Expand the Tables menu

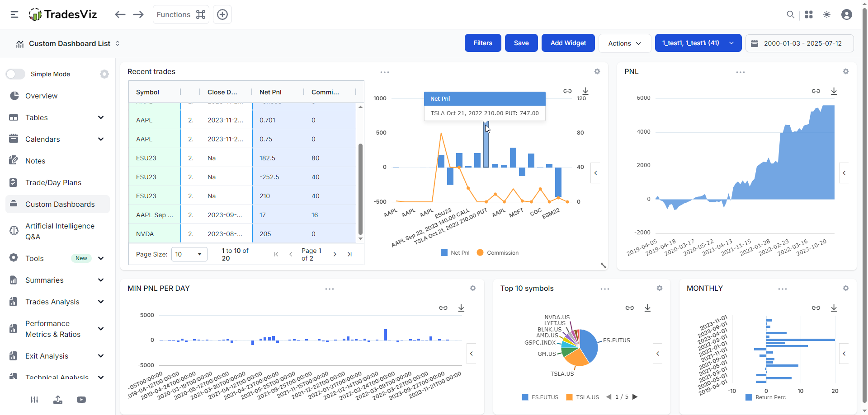click(57, 117)
